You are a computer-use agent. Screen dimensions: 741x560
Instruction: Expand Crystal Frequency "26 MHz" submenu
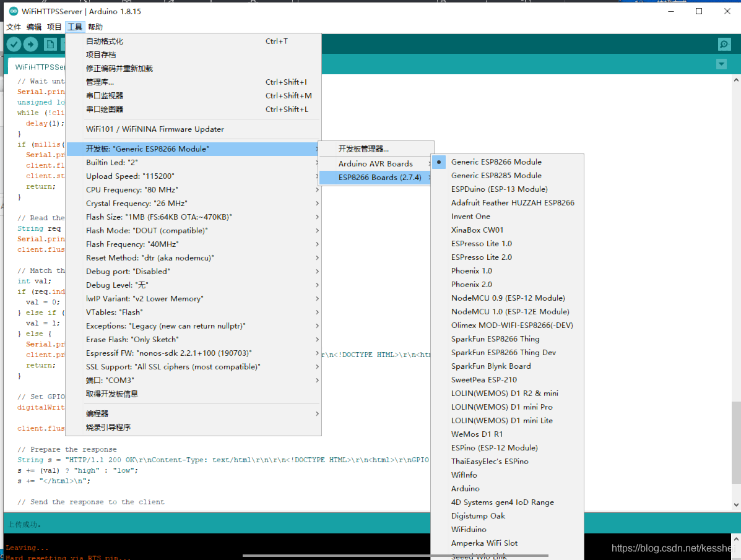(x=194, y=204)
